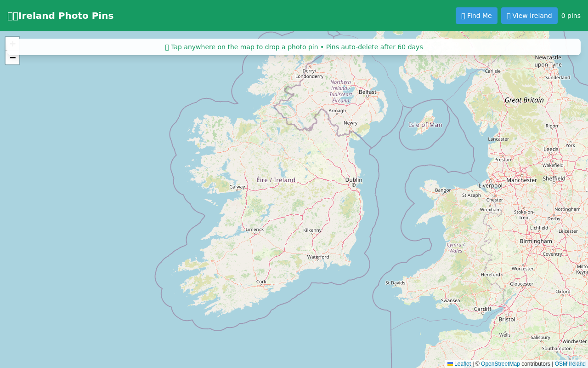The height and width of the screenshot is (368, 588).
Task: Click the Éire / Ireland country label
Action: [x=276, y=180]
